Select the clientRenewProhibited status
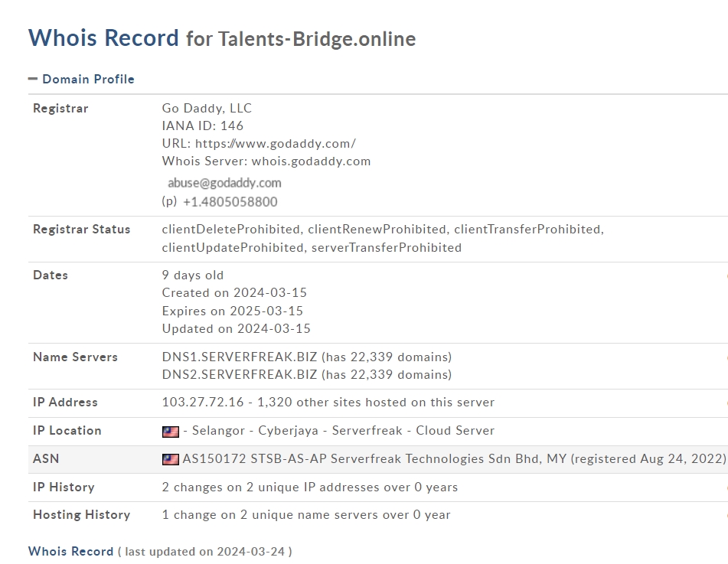This screenshot has height=564, width=728. pos(377,230)
